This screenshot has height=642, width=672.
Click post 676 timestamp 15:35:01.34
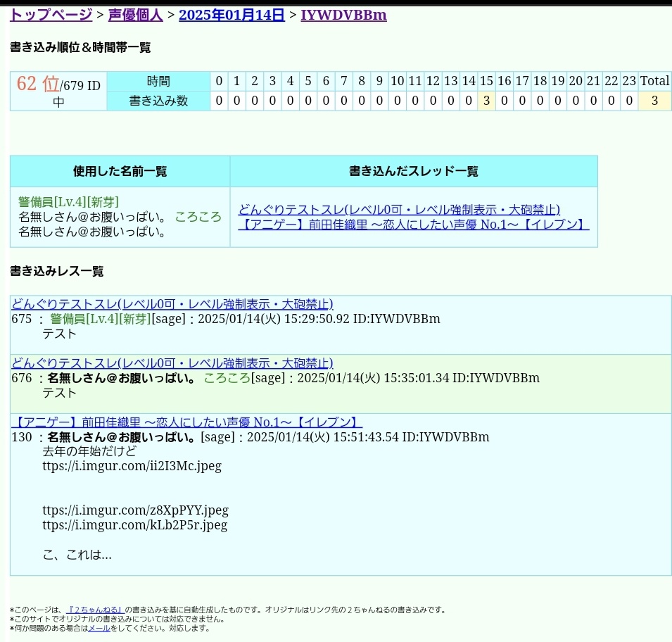pos(416,378)
